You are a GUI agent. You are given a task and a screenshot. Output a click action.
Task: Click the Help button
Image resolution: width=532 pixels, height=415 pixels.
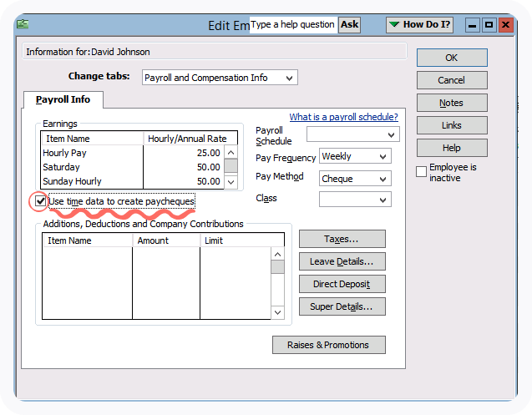pos(452,148)
